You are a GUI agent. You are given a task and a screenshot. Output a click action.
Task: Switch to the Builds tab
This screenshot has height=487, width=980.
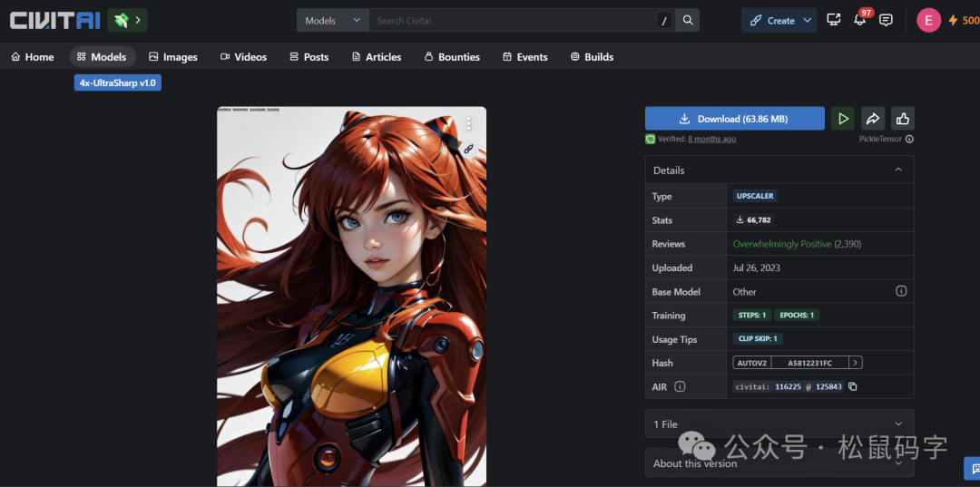click(x=593, y=57)
